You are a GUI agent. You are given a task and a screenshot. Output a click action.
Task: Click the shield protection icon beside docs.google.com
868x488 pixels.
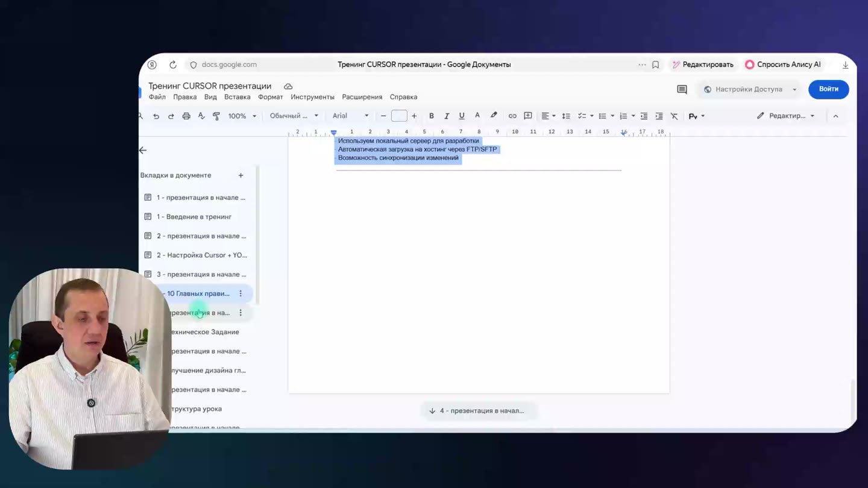coord(193,64)
